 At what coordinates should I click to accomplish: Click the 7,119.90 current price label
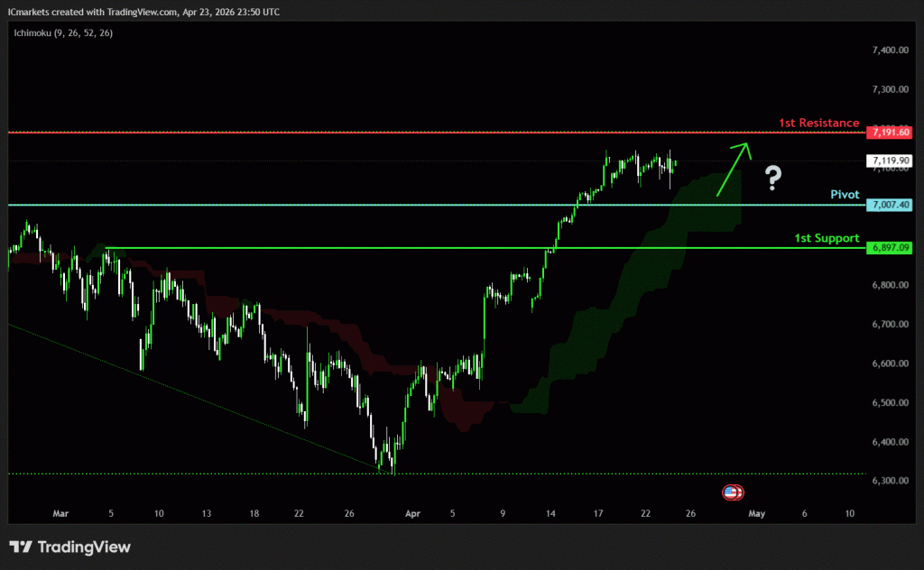(x=889, y=161)
